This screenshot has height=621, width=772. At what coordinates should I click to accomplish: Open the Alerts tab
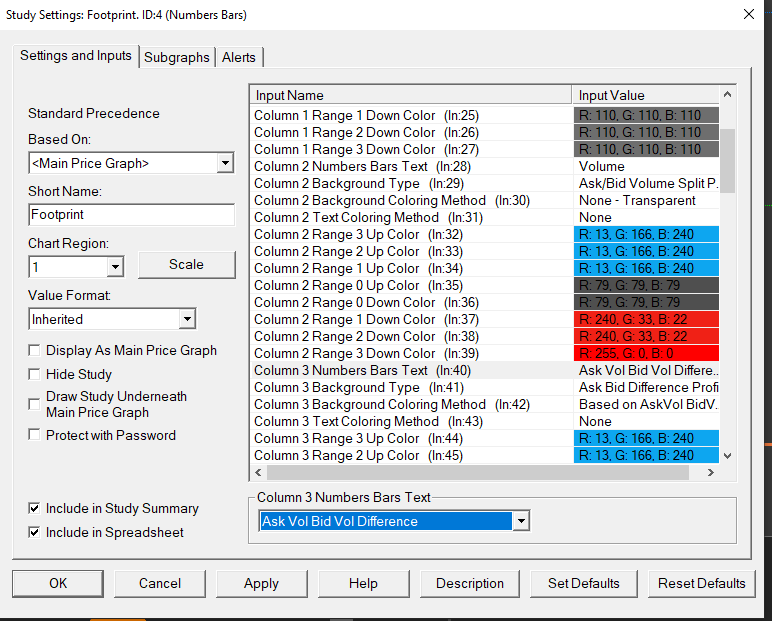pos(240,57)
